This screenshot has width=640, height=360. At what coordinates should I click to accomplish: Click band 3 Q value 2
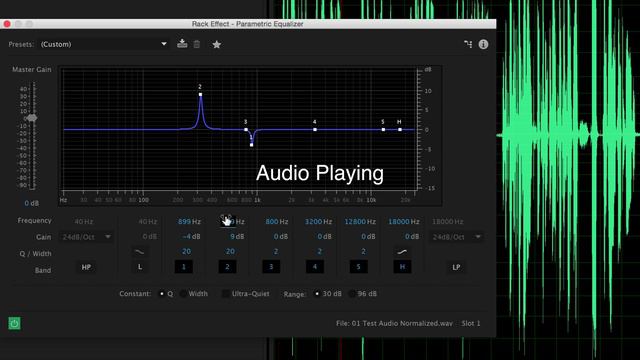click(x=276, y=251)
